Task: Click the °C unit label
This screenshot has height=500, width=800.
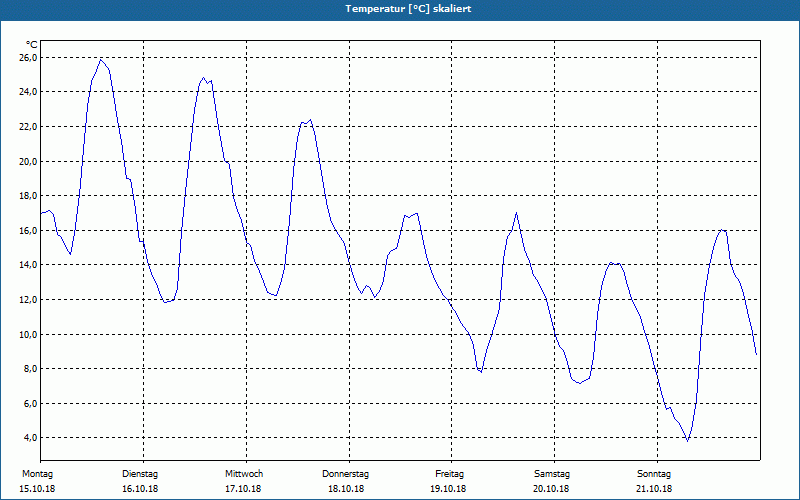Action: coord(32,45)
